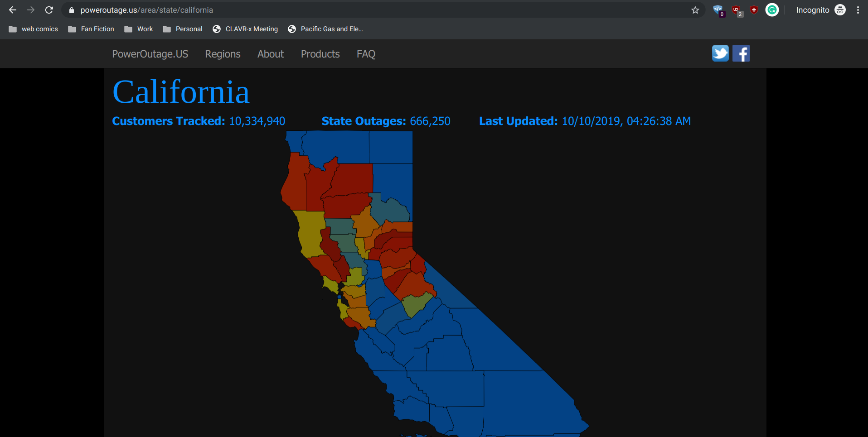Click the Incognito profile icon
This screenshot has width=868, height=437.
(x=840, y=10)
